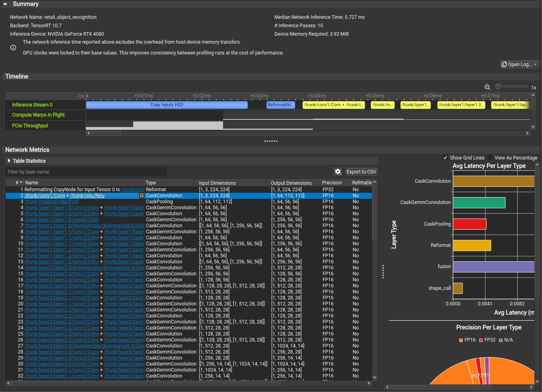Select the Copy Inputs H2D timeline block

pos(166,105)
